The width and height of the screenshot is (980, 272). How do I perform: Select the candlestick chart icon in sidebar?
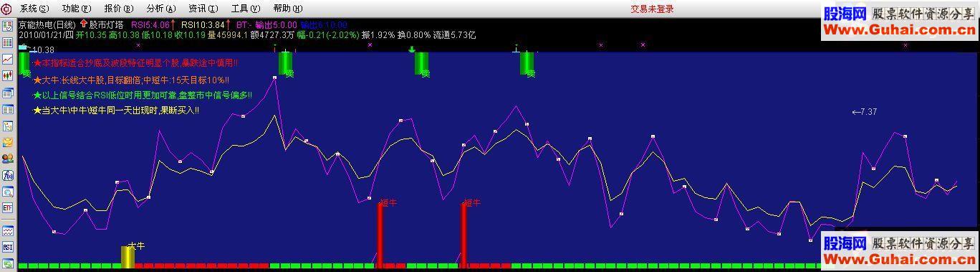tap(7, 75)
